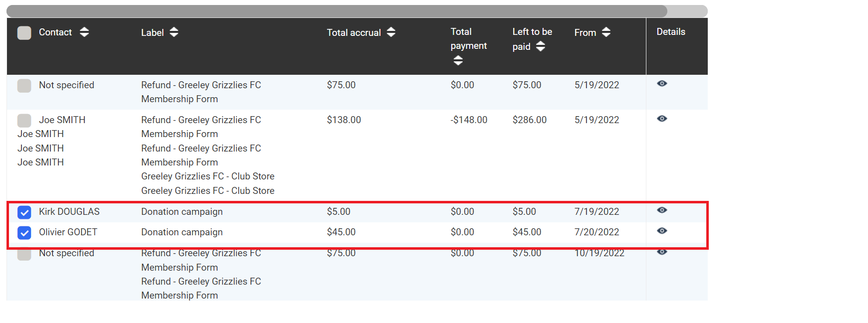Click the horizontal scrollbar above the table
This screenshot has height=323, width=868.
tap(336, 11)
